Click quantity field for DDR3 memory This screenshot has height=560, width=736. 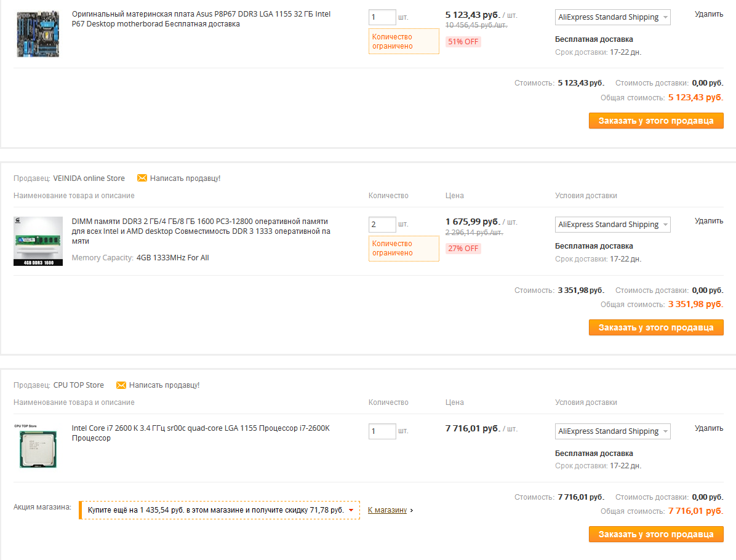tap(382, 225)
